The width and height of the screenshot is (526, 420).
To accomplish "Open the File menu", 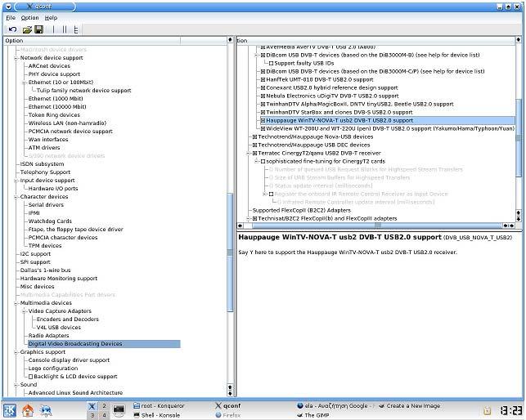I will [x=11, y=18].
